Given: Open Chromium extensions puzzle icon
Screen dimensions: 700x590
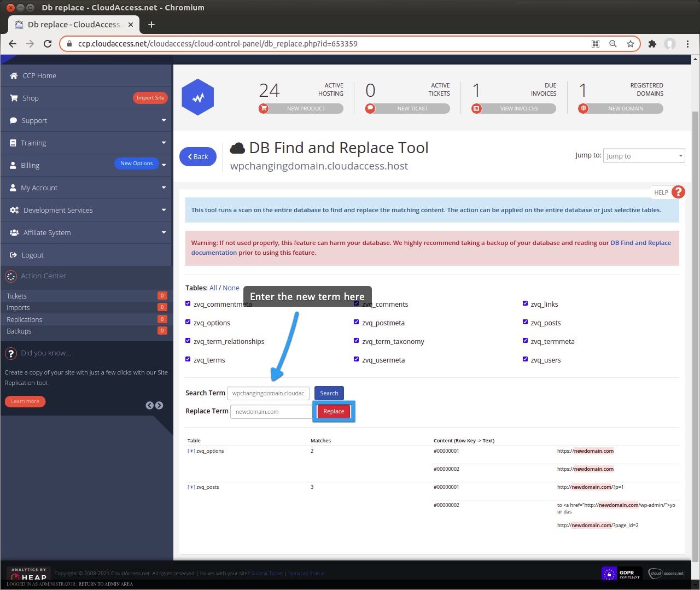Looking at the screenshot, I should [x=652, y=44].
